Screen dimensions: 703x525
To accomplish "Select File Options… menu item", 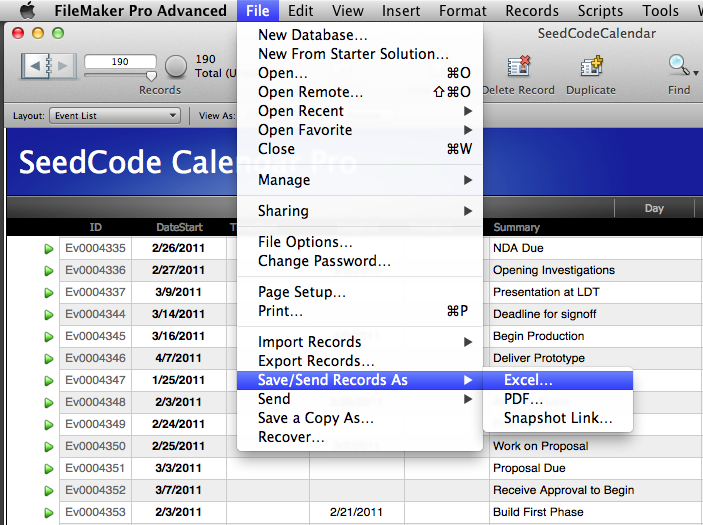I will pos(360,242).
